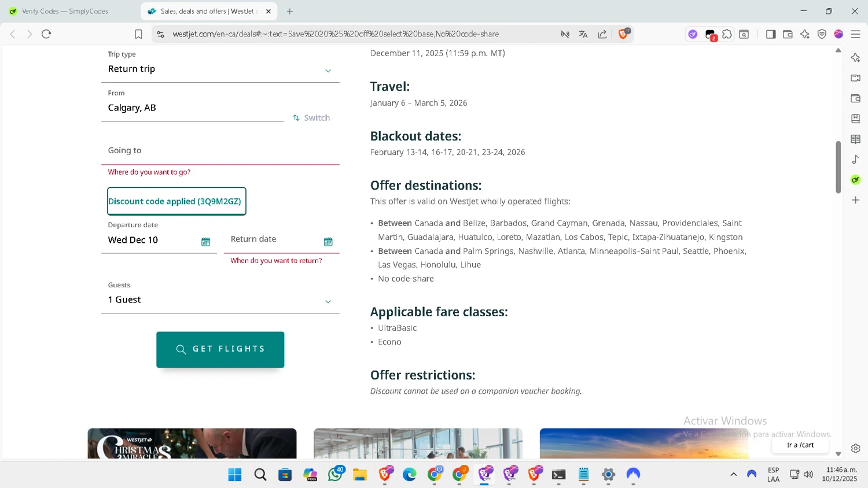This screenshot has width=868, height=488.
Task: Close the WestJet deals tab
Action: pos(269,11)
